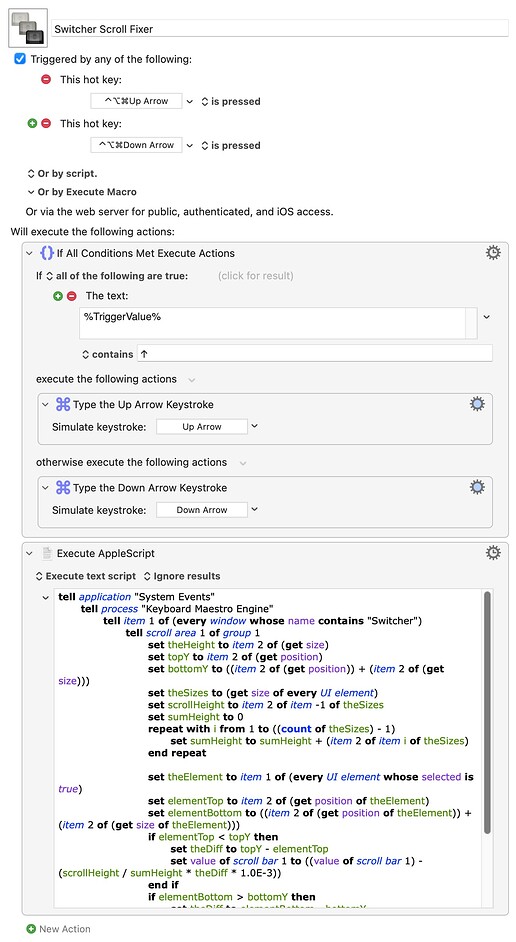Open dropdown beside Up Arrow keystroke field
The width and height of the screenshot is (516, 942).
(255, 427)
